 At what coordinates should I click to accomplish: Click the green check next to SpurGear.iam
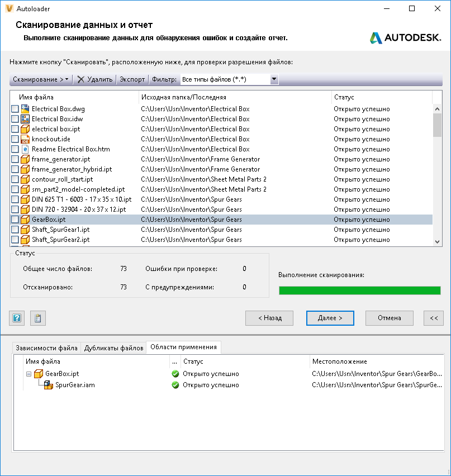pos(175,385)
